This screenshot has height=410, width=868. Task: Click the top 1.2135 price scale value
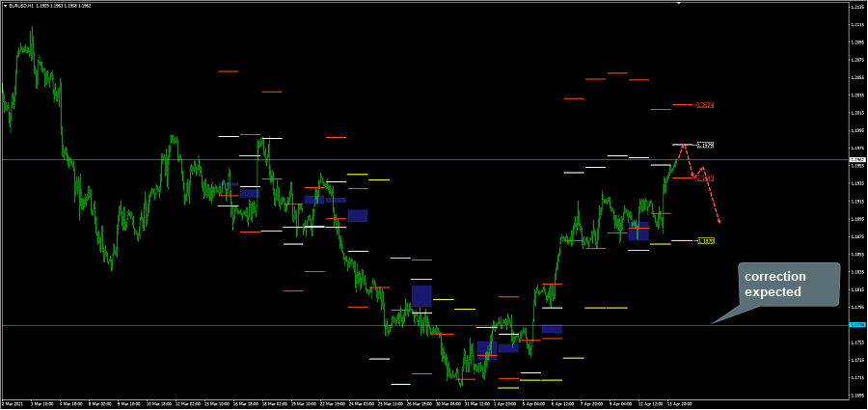(856, 8)
